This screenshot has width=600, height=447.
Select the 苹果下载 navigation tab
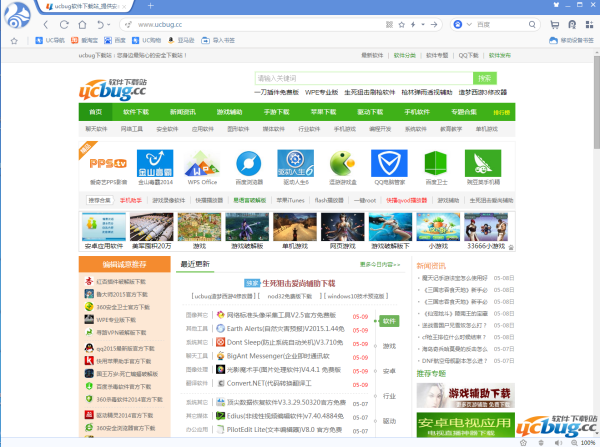tap(323, 112)
